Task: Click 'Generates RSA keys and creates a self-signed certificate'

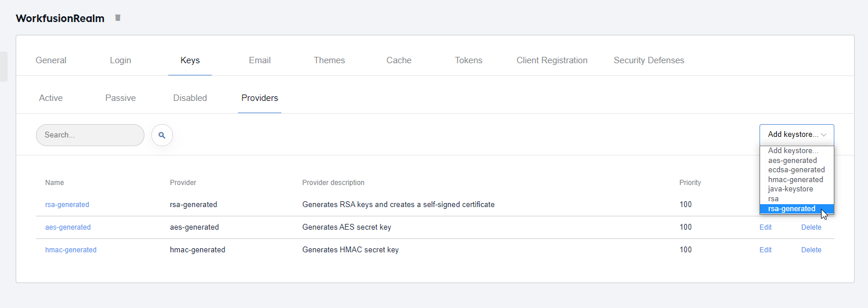Action: pos(399,205)
